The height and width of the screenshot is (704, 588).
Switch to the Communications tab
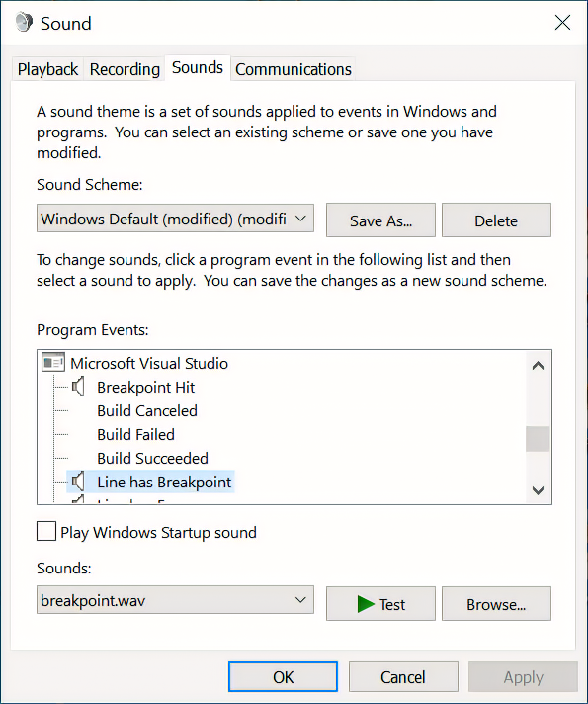pyautogui.click(x=294, y=69)
